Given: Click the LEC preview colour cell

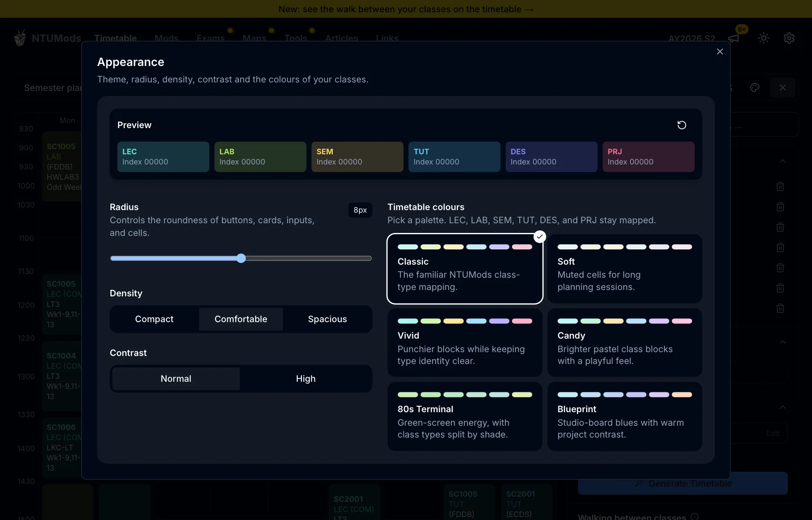Looking at the screenshot, I should pyautogui.click(x=163, y=157).
